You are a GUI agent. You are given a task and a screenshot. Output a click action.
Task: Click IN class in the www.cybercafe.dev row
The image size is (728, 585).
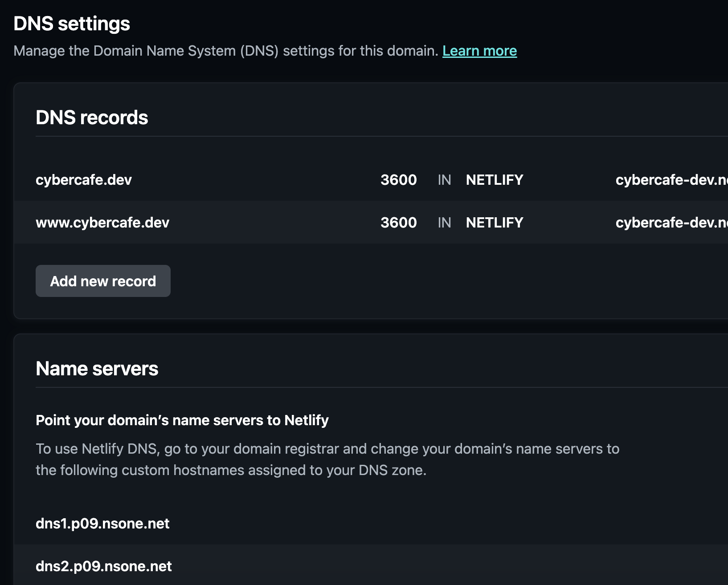(444, 223)
